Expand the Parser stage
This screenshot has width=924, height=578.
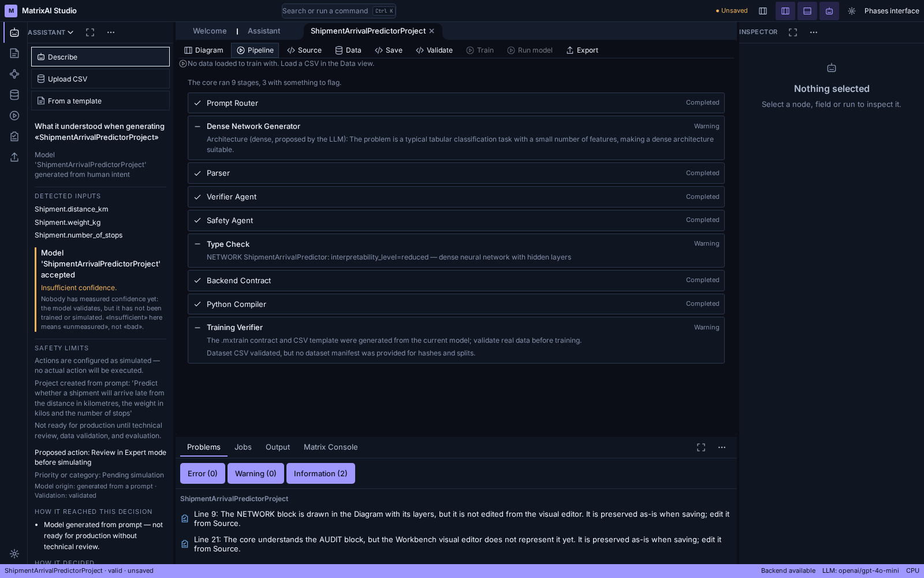(456, 173)
